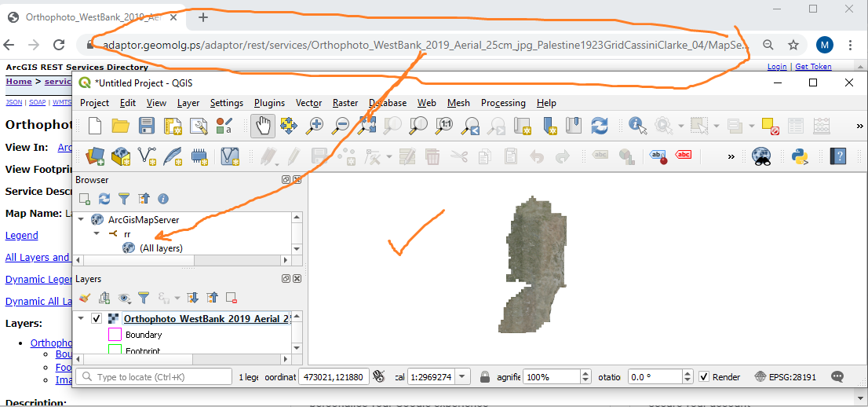Open Data Source Manager icon

click(x=95, y=156)
